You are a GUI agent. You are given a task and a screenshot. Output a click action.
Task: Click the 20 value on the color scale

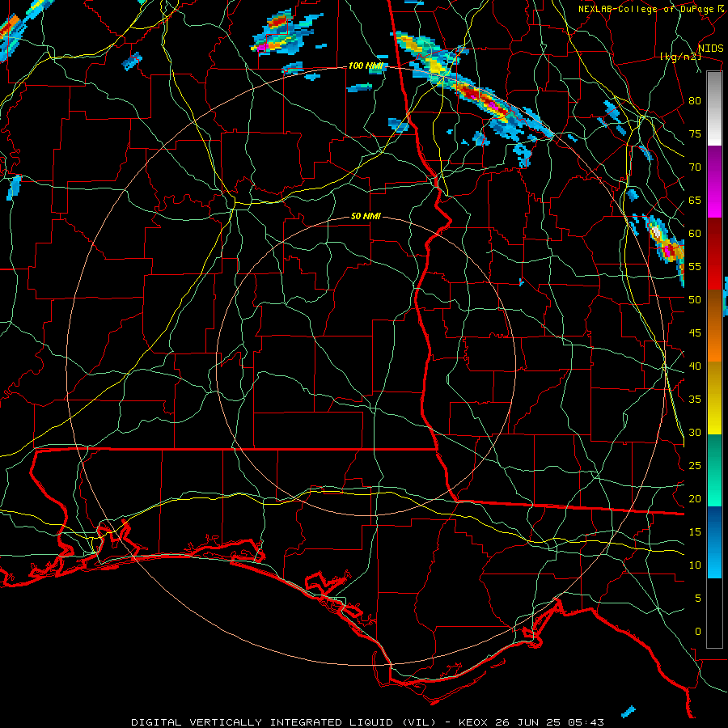pyautogui.click(x=695, y=498)
